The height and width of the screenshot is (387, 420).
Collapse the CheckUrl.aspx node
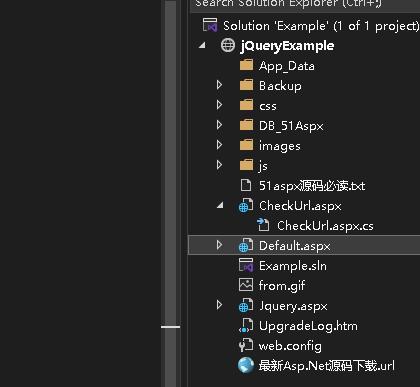220,205
